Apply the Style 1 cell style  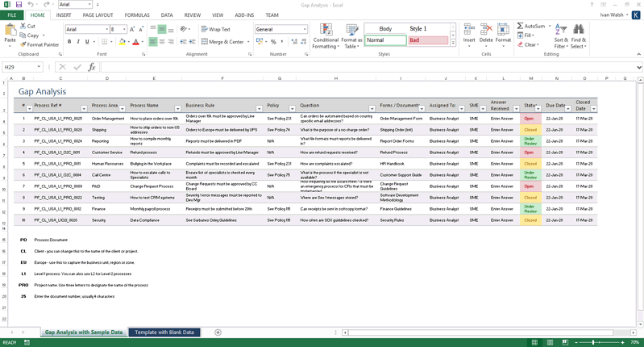click(x=428, y=29)
